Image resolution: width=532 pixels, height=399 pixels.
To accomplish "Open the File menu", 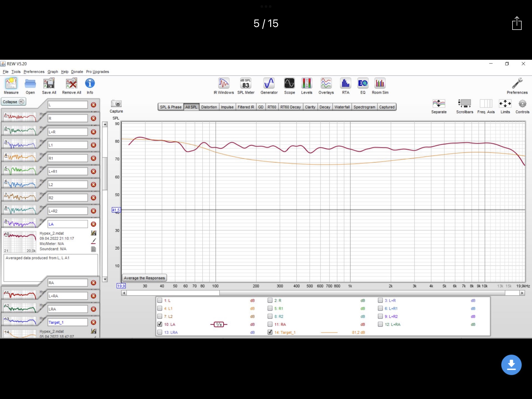I will coord(6,72).
